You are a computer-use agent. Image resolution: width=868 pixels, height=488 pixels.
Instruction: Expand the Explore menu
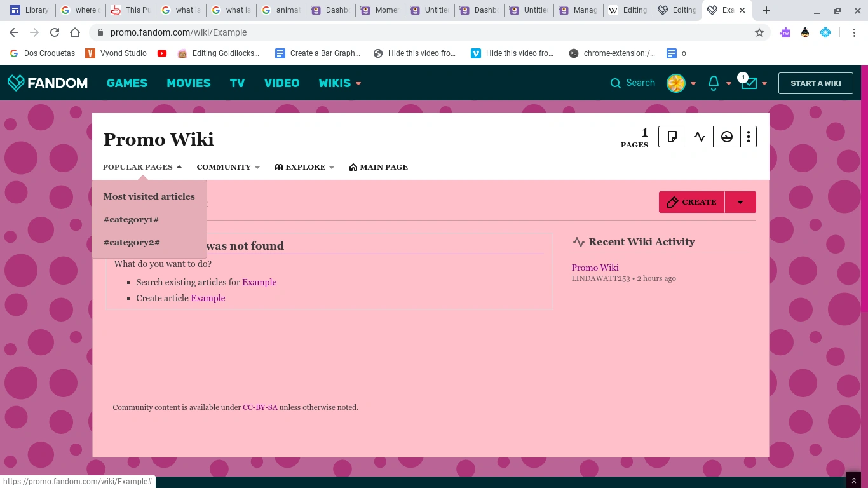(x=304, y=167)
